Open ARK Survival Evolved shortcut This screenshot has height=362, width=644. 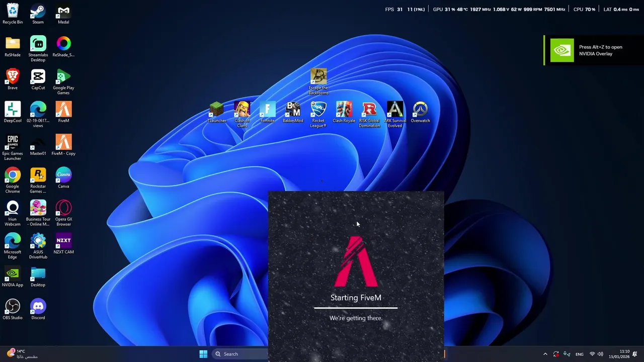pos(395,114)
